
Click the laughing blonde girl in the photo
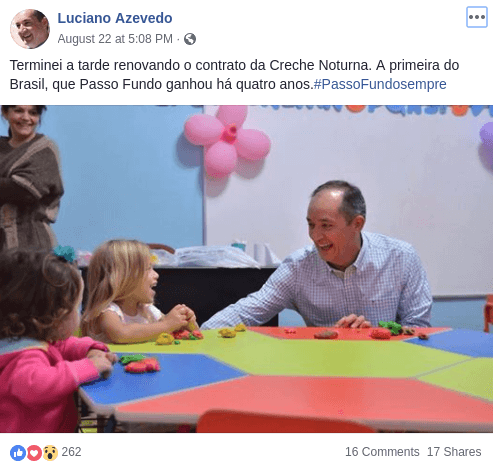(133, 292)
